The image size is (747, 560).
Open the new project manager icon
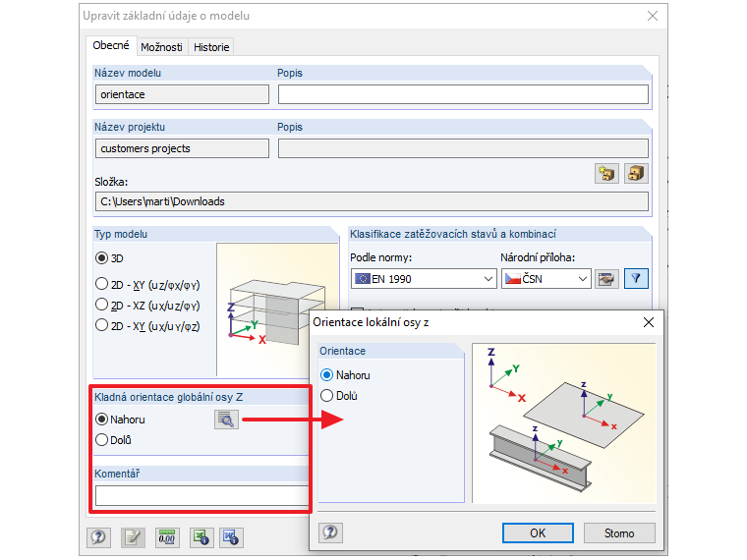pyautogui.click(x=606, y=173)
